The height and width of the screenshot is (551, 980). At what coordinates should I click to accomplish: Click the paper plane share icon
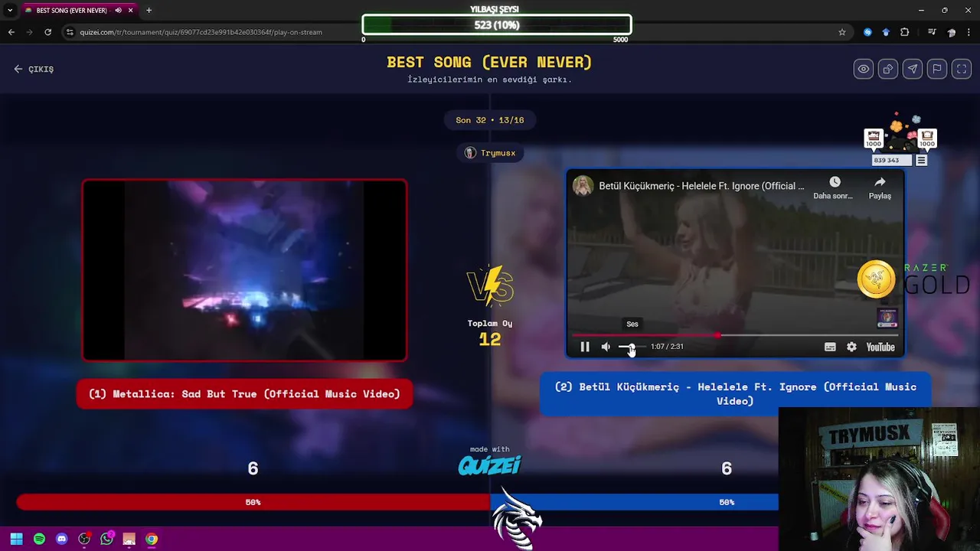point(913,69)
